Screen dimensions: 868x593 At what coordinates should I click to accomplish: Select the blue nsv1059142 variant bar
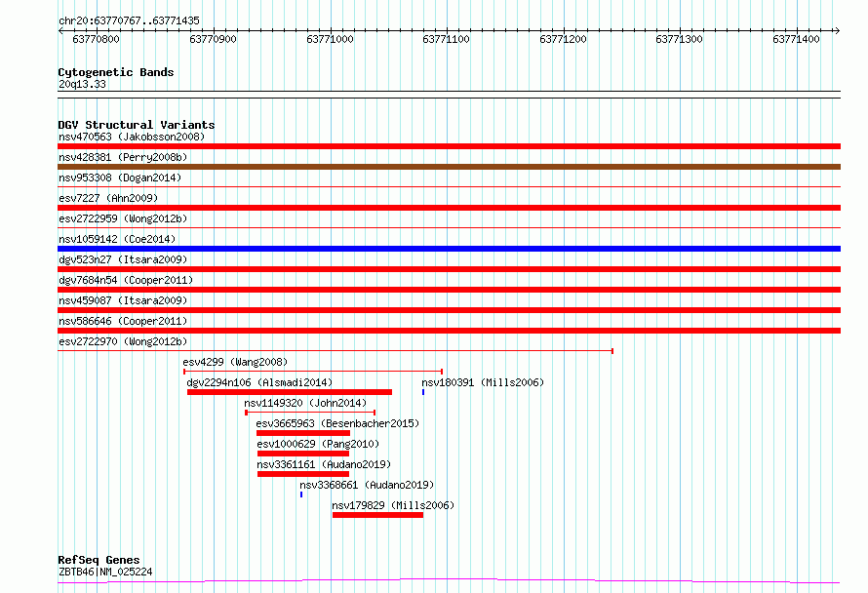pos(449,249)
